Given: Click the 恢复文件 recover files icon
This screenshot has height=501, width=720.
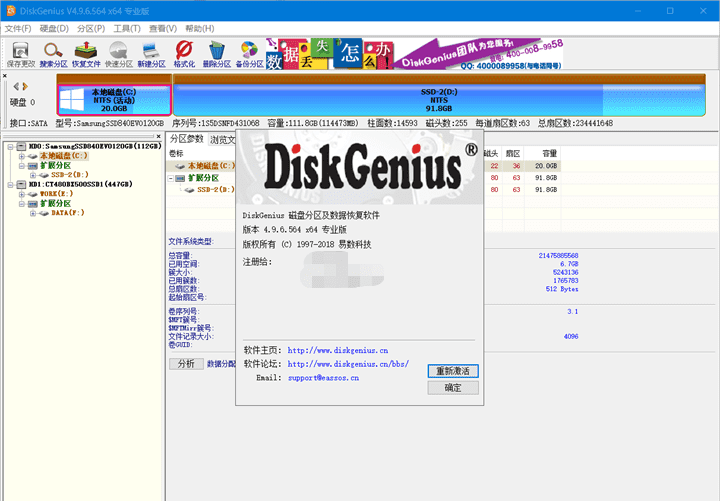Looking at the screenshot, I should [x=86, y=55].
